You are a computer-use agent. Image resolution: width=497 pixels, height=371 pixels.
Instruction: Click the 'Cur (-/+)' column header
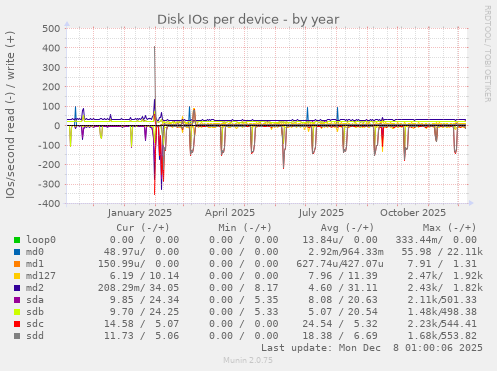(143, 228)
